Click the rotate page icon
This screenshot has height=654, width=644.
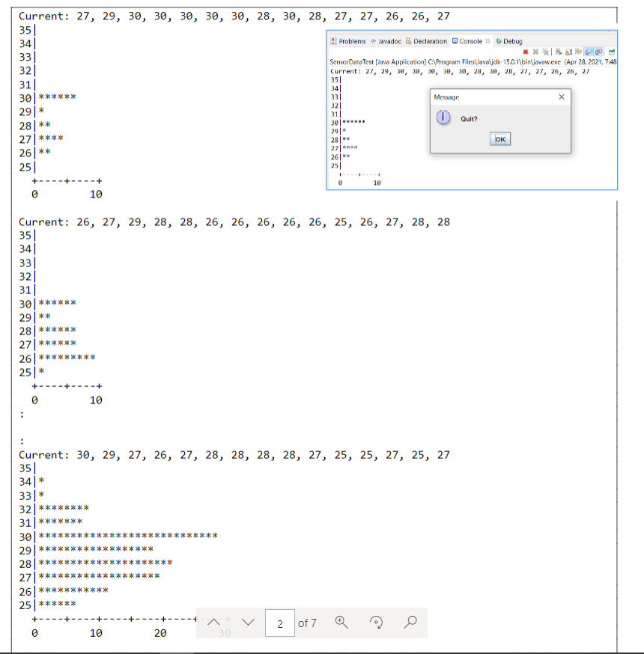click(x=377, y=623)
